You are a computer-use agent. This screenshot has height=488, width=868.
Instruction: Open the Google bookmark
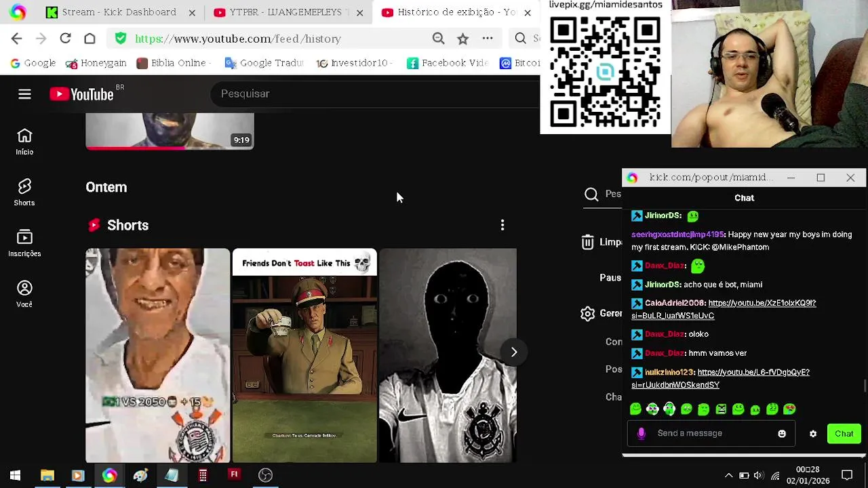pyautogui.click(x=33, y=63)
